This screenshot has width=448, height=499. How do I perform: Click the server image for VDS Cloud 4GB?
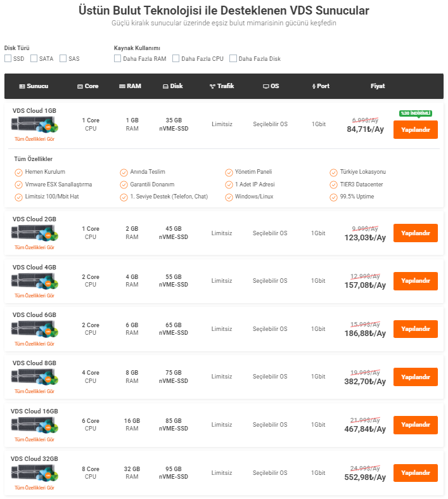click(x=34, y=282)
